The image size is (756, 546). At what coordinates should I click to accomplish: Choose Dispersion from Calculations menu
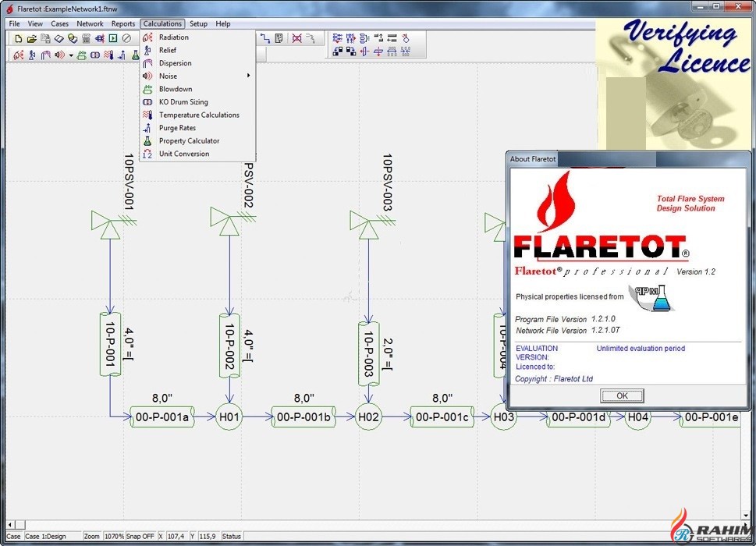pos(197,63)
